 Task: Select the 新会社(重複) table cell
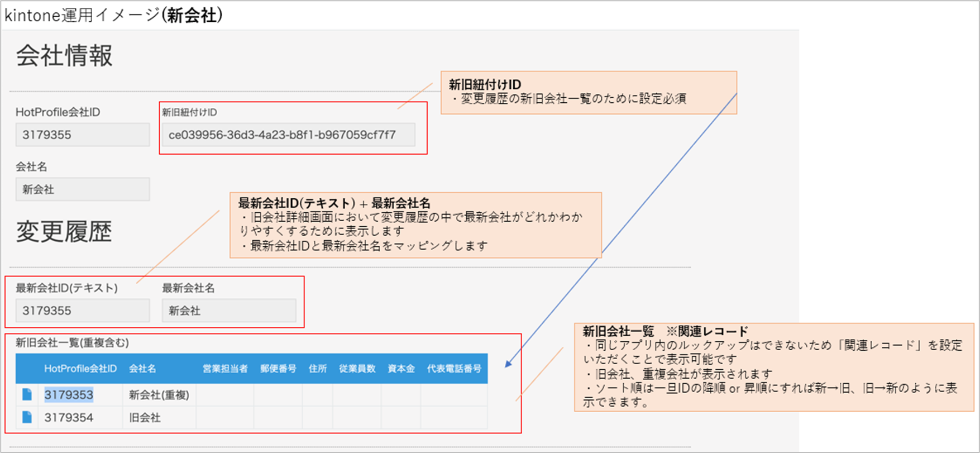click(159, 395)
